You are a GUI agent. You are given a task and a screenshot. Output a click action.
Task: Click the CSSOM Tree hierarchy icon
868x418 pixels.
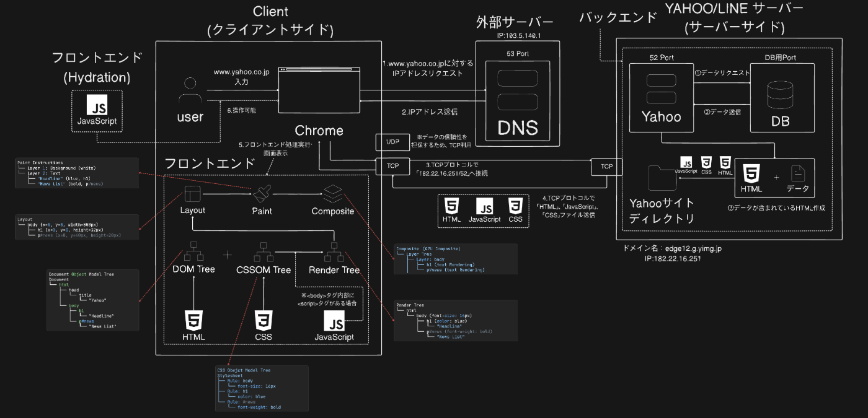click(263, 251)
